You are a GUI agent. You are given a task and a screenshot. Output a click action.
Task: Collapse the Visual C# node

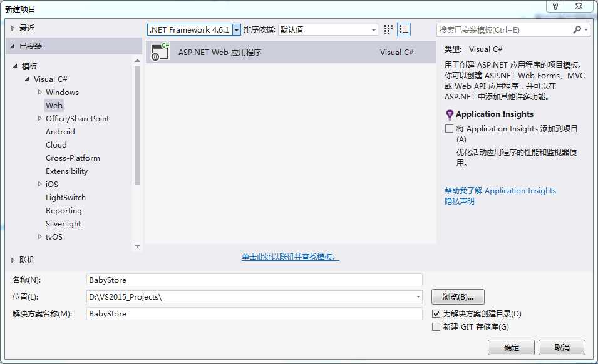click(x=27, y=79)
